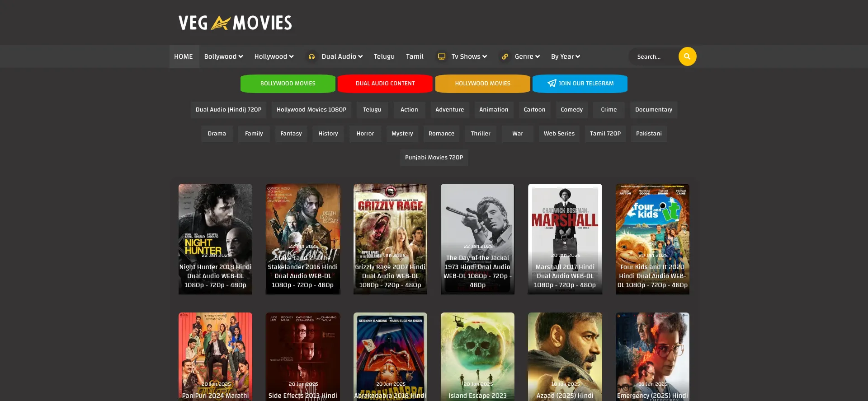Click the headphone icon beside Dual Audio
Viewport: 868px width, 401px height.
tap(311, 56)
